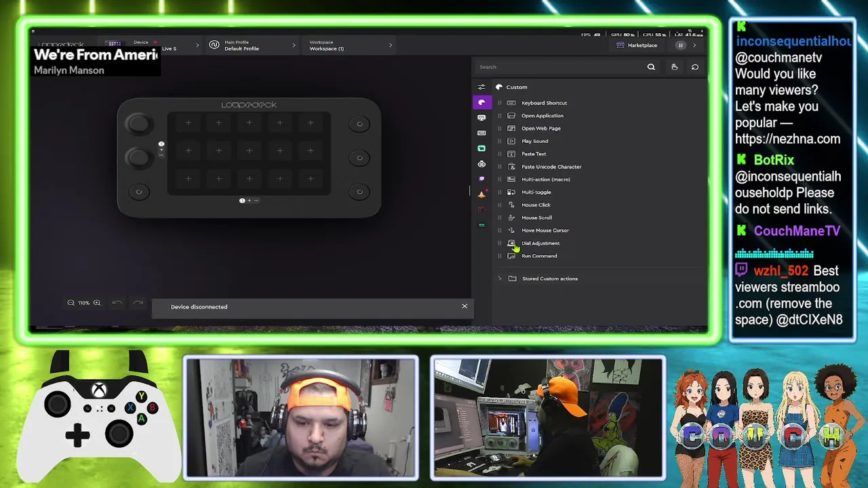This screenshot has height=488, width=868.
Task: Select dial page 1 indicator
Action: 161,144
